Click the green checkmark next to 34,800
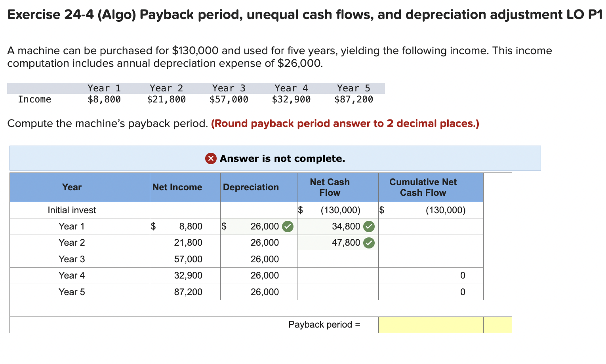The width and height of the screenshot is (606, 364). coord(369,226)
